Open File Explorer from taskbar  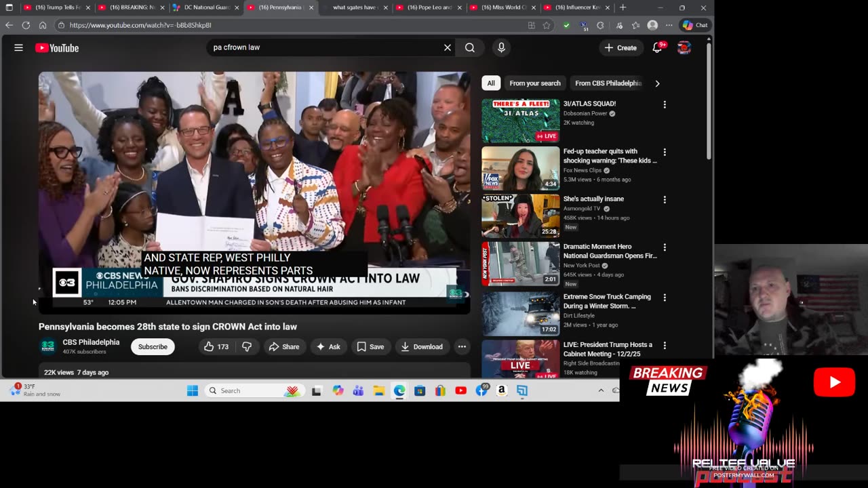tap(378, 390)
